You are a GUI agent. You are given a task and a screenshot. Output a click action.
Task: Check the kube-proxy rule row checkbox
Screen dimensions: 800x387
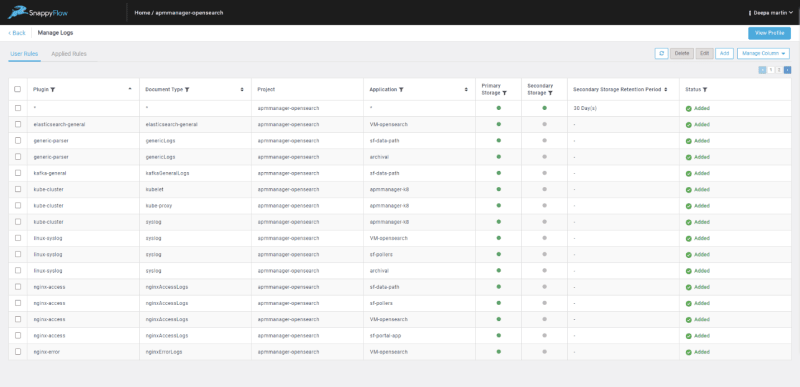[18, 205]
